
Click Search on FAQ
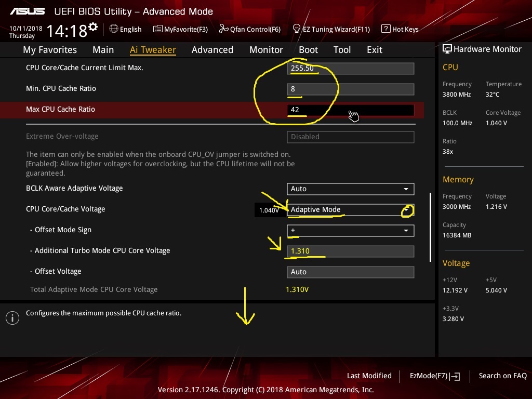coord(502,376)
